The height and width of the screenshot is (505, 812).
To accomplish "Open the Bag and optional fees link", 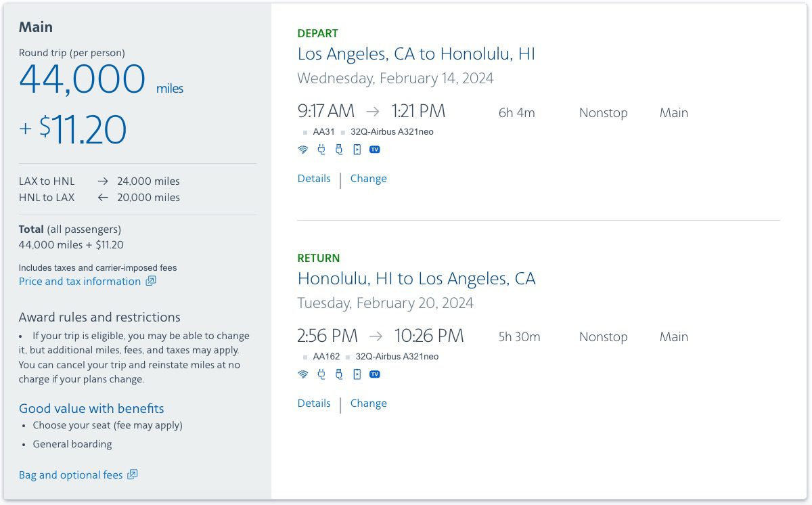I will [x=70, y=475].
